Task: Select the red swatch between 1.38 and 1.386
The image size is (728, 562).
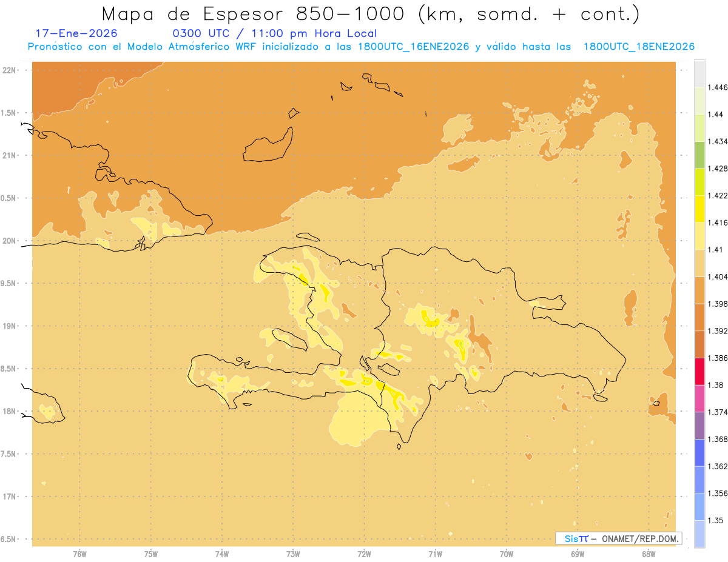Action: [x=699, y=371]
